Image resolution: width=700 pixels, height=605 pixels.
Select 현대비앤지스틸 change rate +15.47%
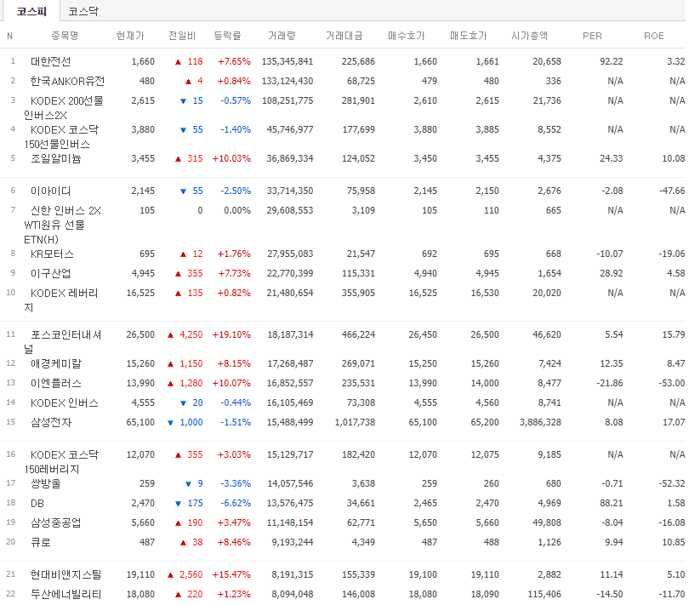[x=231, y=574]
